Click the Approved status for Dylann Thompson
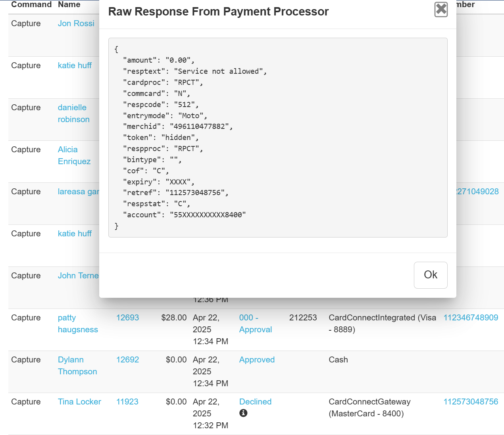The image size is (504, 435). coord(257,360)
